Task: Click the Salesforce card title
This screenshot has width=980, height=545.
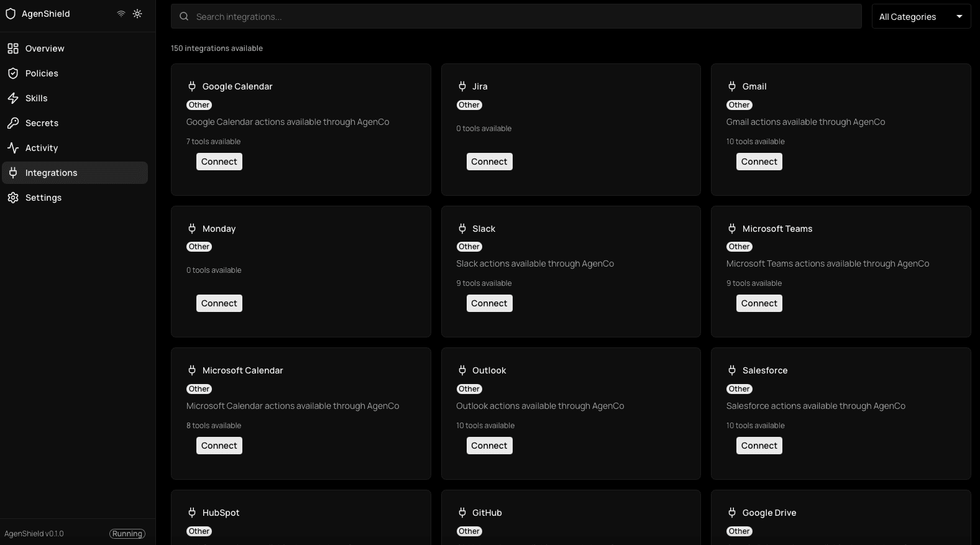Action: pos(765,370)
